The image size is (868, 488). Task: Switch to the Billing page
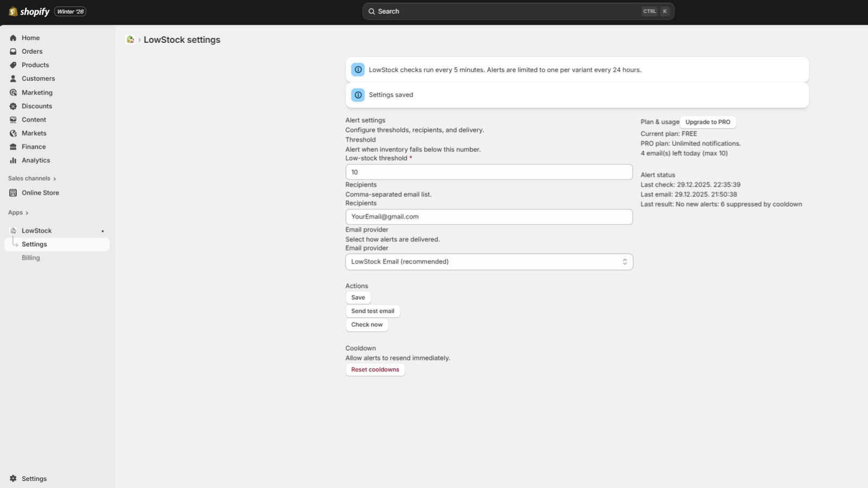click(30, 257)
